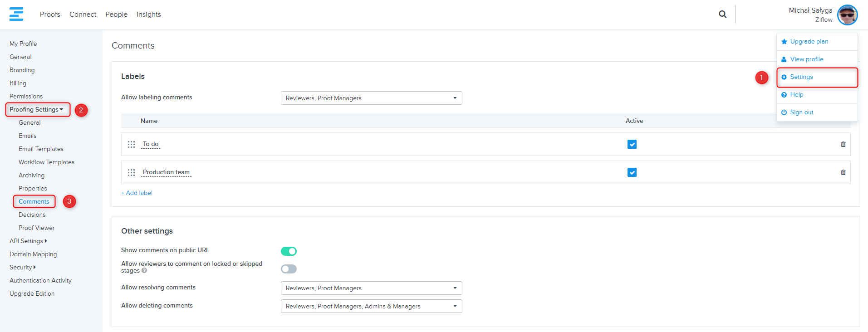
Task: Click the user avatar picture
Action: click(847, 15)
